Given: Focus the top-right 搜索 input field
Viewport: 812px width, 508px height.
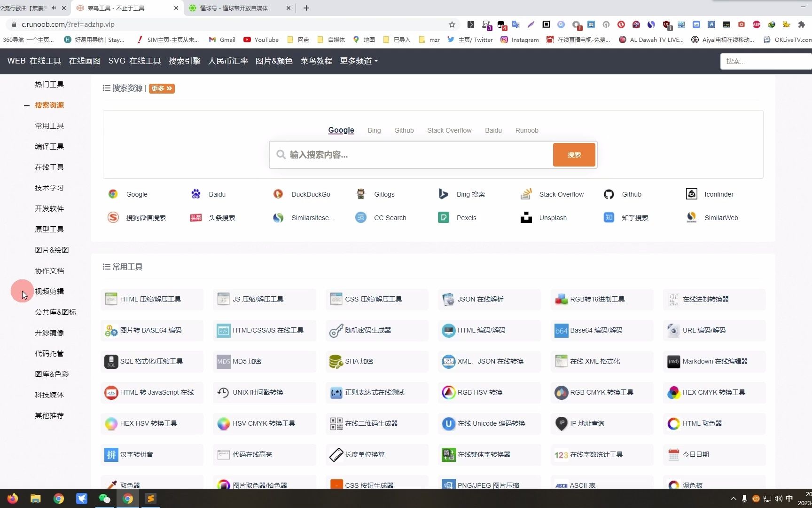Looking at the screenshot, I should click(766, 61).
